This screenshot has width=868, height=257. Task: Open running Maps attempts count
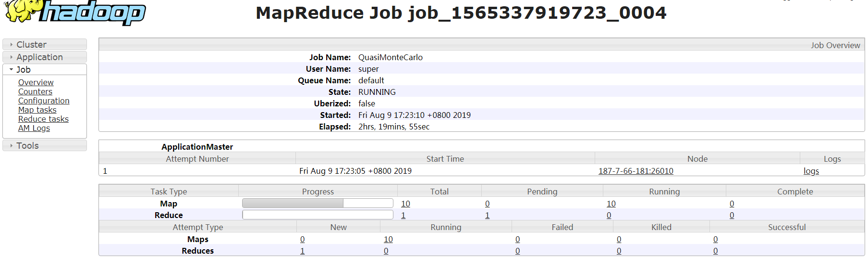pyautogui.click(x=388, y=239)
